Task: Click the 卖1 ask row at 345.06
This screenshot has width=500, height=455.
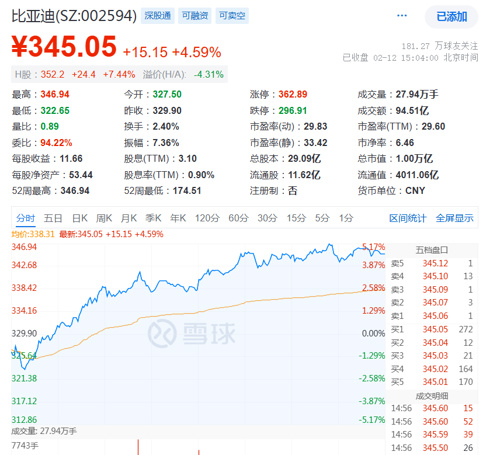Action: coord(432,316)
